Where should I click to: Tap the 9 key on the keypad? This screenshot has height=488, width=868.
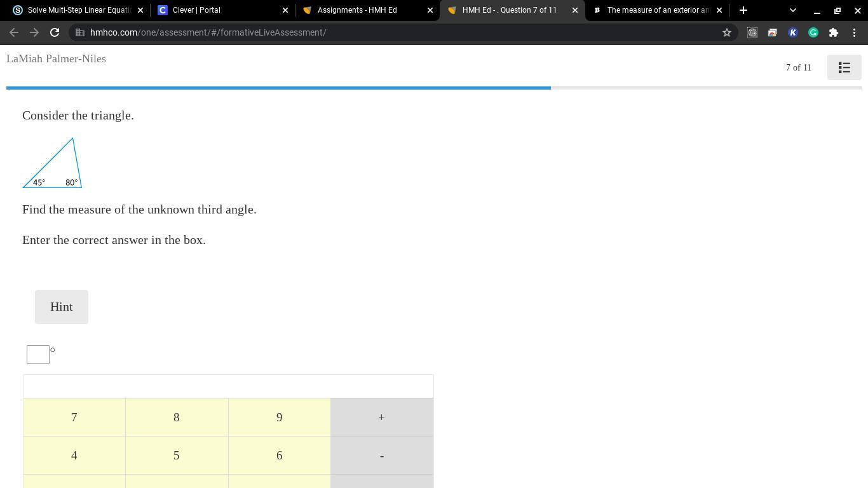pos(280,417)
